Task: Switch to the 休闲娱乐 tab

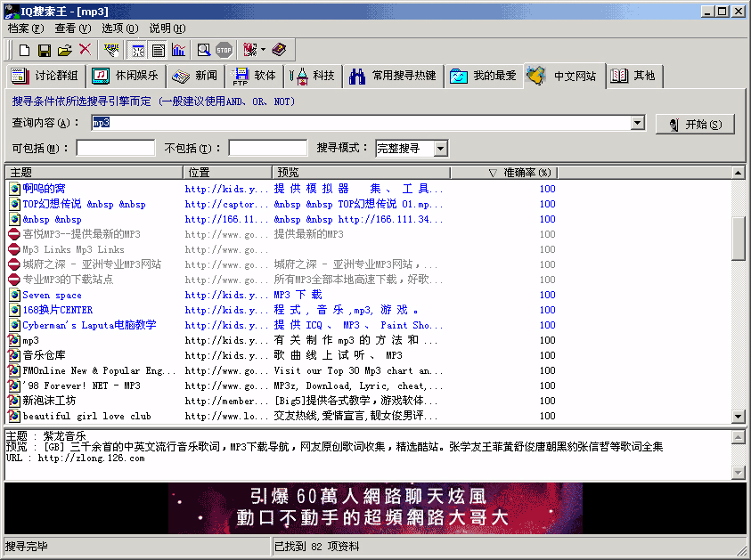Action: (x=126, y=76)
